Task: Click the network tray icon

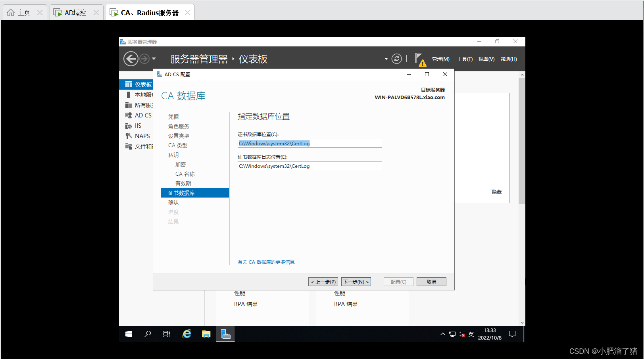Action: pos(452,334)
